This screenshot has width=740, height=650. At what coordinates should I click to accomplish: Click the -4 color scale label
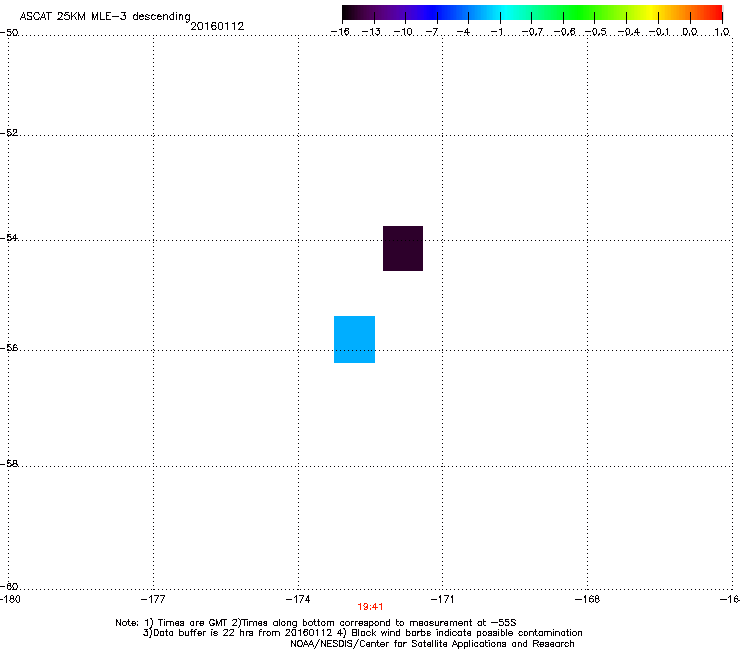point(463,32)
